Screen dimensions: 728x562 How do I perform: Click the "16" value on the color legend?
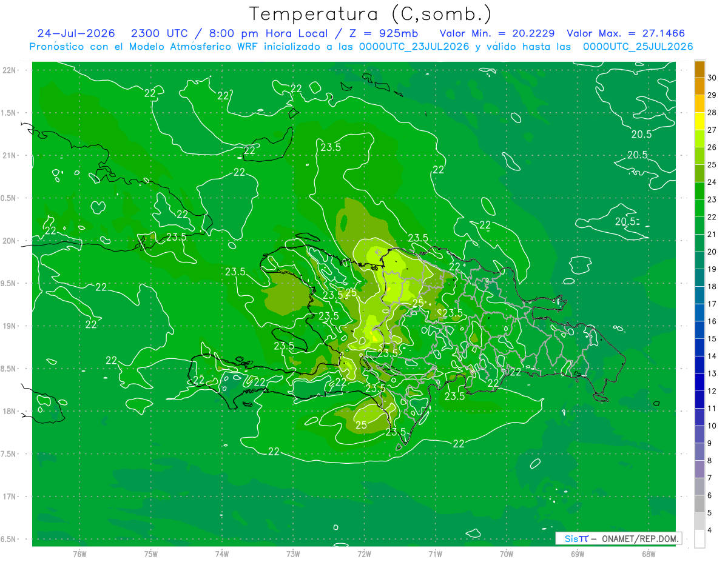(x=712, y=321)
